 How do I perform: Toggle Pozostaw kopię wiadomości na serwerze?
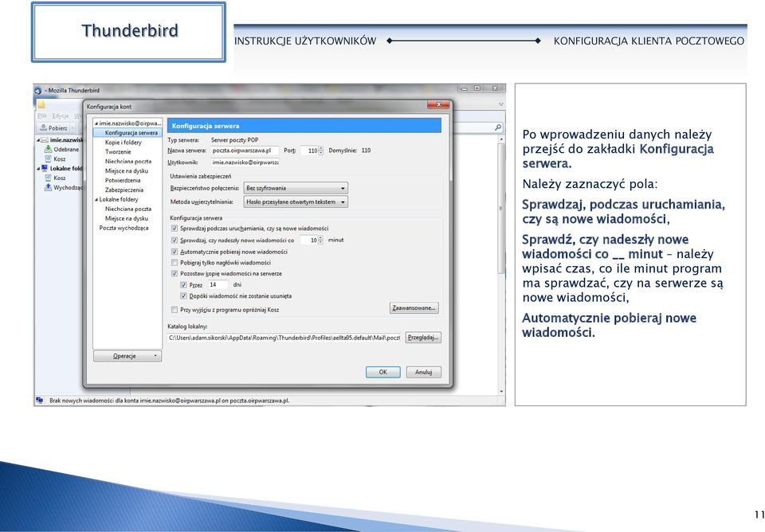tap(175, 273)
